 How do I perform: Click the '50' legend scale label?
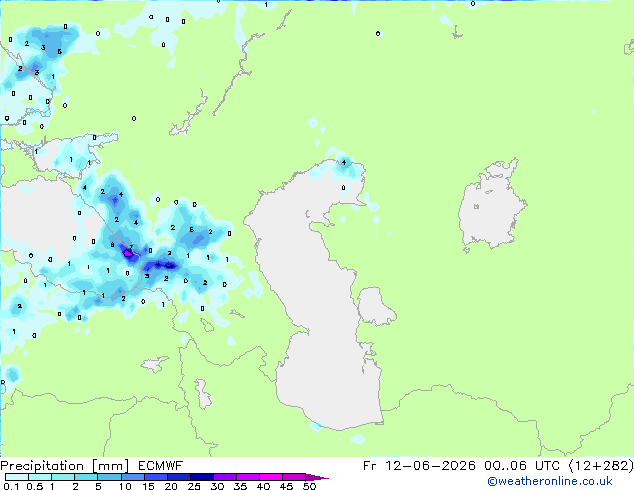coord(310,486)
